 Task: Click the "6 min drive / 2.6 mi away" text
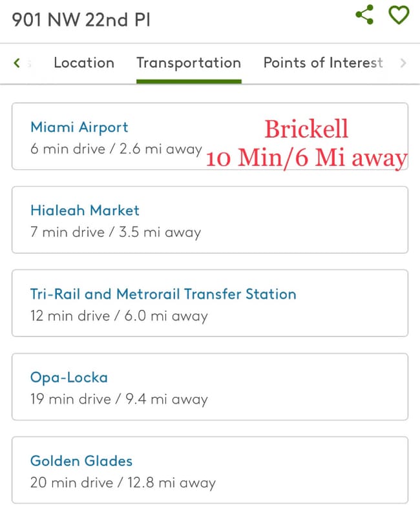[x=116, y=149]
